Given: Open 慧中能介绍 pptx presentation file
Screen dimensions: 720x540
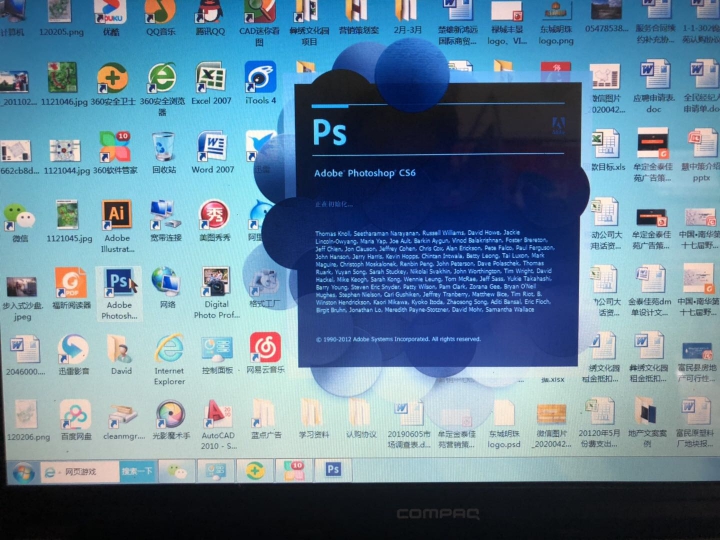Looking at the screenshot, I should coord(701,155).
